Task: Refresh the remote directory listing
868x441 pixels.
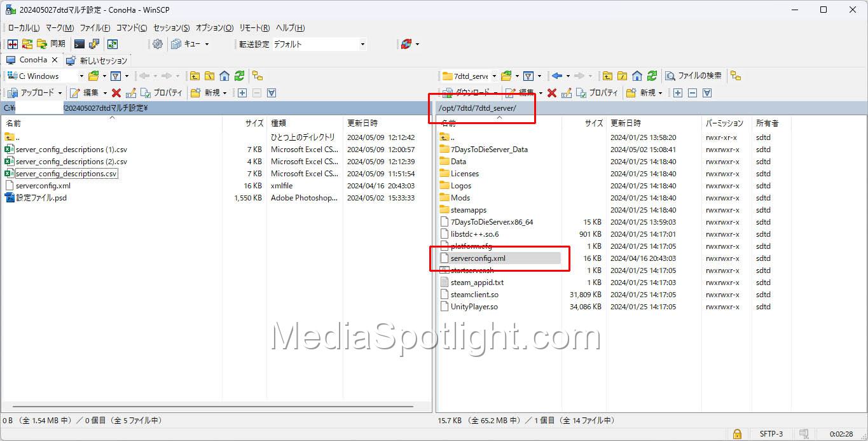Action: point(652,76)
